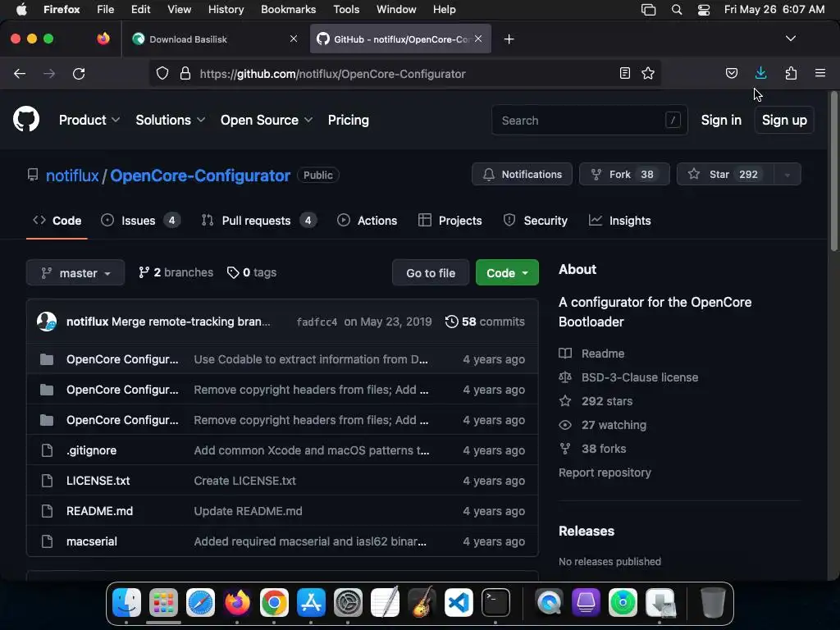The image size is (840, 630).
Task: Launch Google Chrome from the dock
Action: pyautogui.click(x=274, y=603)
